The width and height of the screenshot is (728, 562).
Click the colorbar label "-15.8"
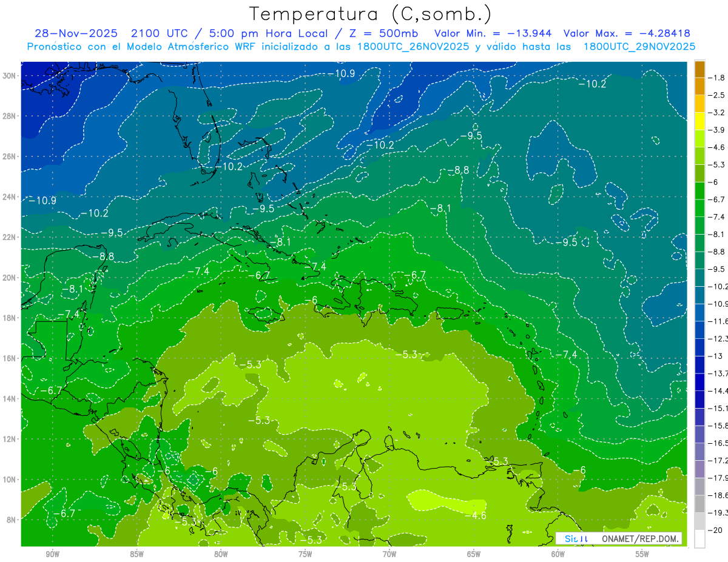tap(718, 426)
